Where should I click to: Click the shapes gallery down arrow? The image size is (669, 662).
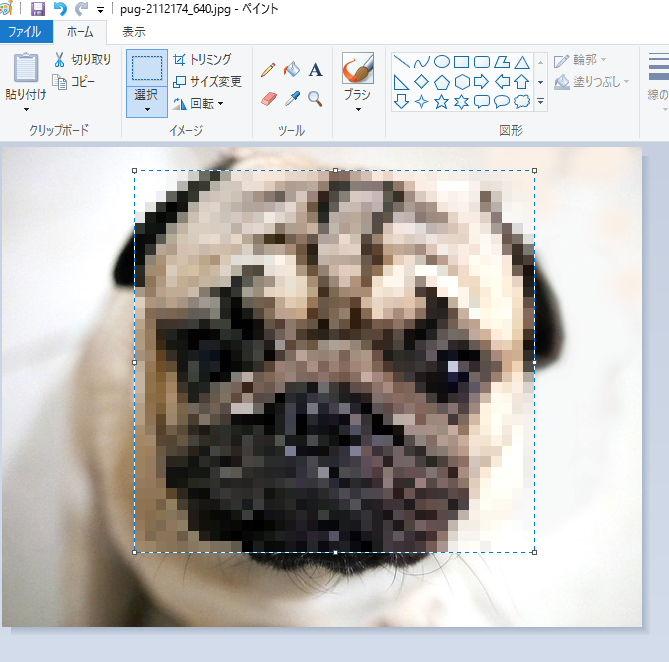541,82
